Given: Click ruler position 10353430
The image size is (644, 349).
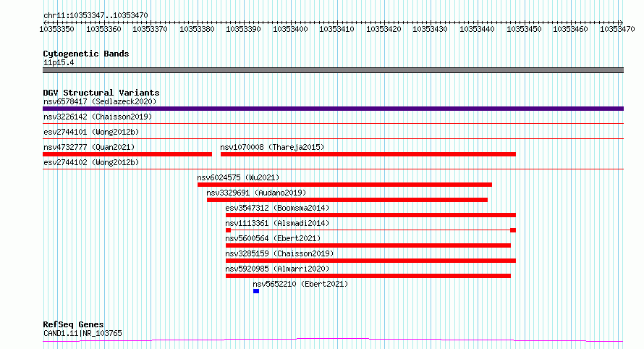Looking at the screenshot, I should 430,29.
